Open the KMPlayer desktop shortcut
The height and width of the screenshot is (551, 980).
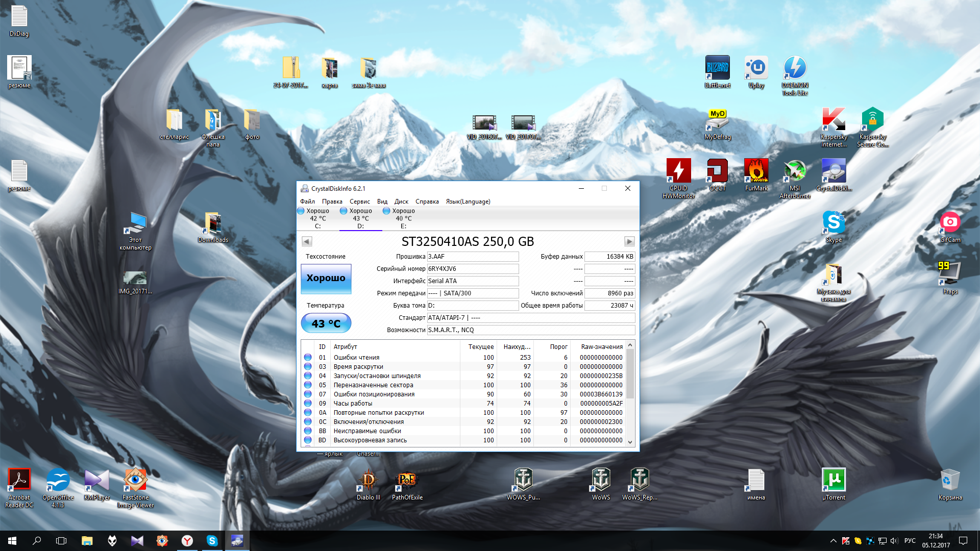96,484
